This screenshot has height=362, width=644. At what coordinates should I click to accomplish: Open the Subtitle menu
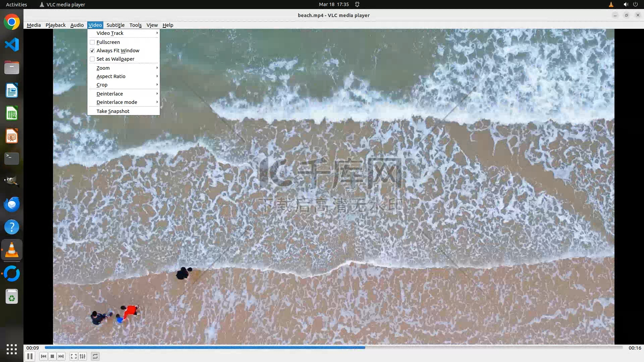click(x=115, y=25)
